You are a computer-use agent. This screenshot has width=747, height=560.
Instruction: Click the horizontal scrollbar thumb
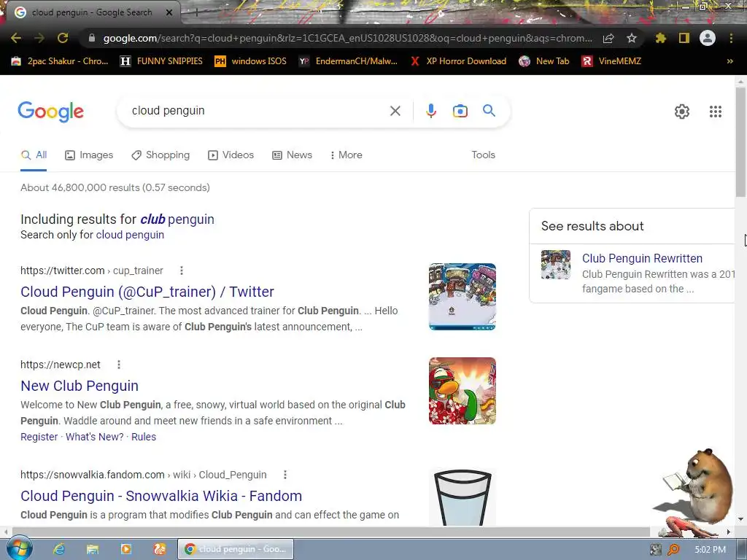(x=331, y=532)
